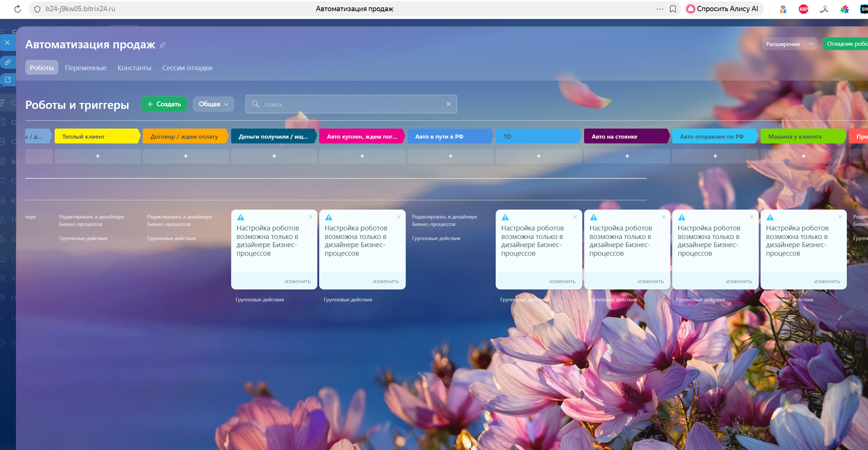Click the open in new window icon
This screenshot has width=868, height=450.
7,80
